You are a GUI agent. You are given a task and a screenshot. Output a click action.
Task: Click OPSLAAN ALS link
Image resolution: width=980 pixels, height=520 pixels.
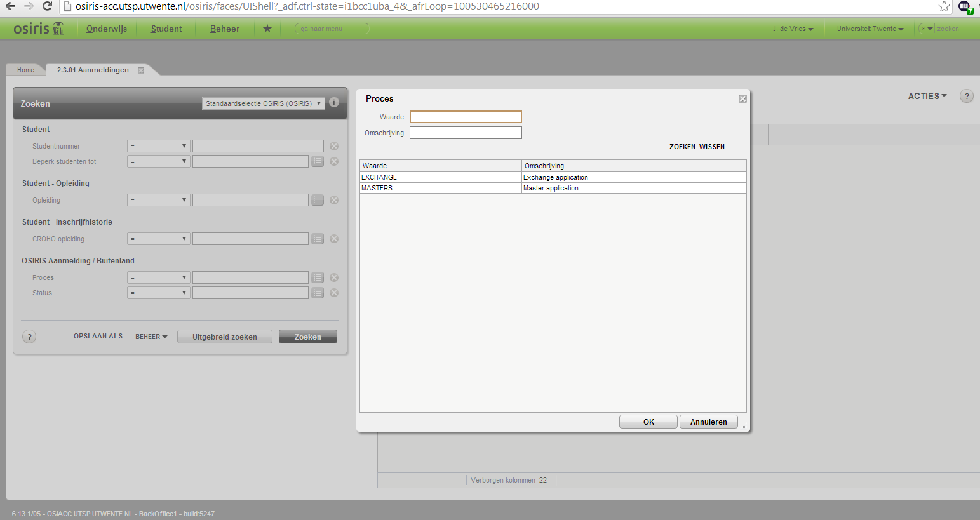98,337
